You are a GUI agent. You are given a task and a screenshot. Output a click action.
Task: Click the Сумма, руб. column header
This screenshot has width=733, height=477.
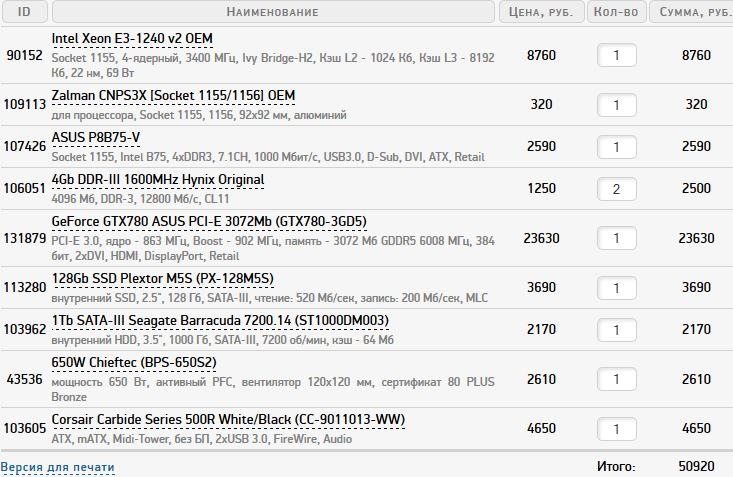pyautogui.click(x=692, y=12)
